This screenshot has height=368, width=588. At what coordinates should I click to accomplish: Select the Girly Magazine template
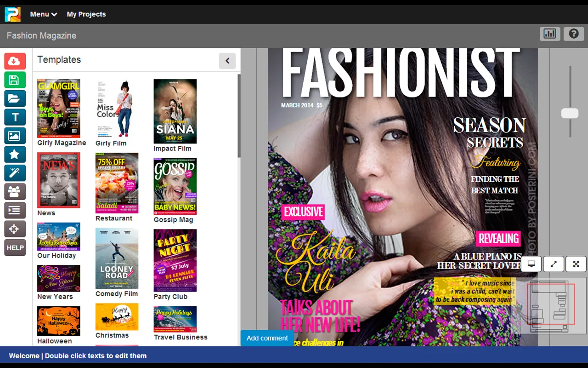point(59,109)
